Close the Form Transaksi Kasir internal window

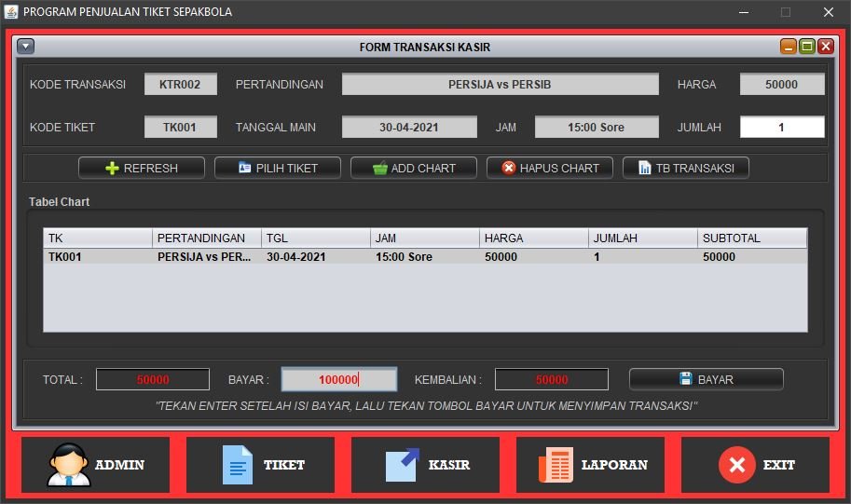point(826,47)
